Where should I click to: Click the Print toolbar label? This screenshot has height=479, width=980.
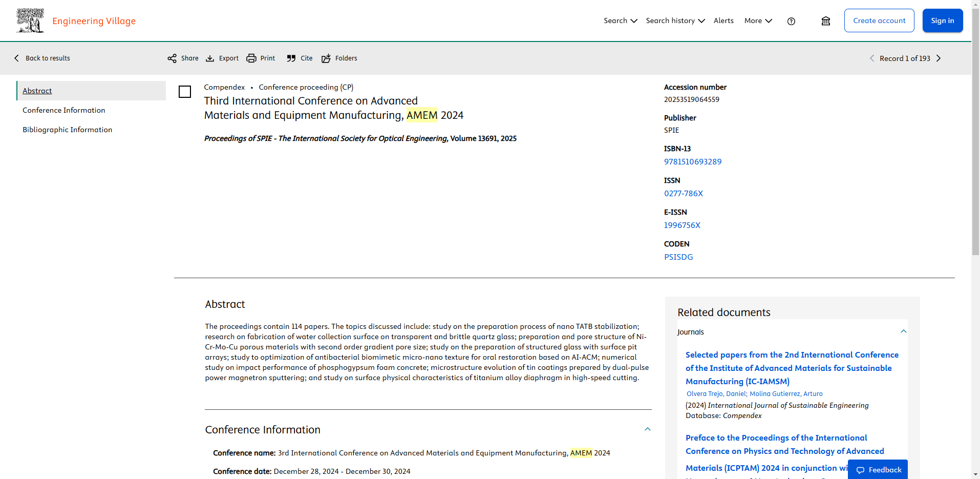click(268, 58)
